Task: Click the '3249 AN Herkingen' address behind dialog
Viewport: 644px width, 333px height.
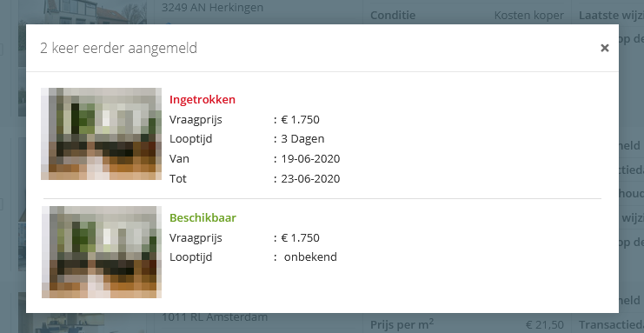Action: 212,8
